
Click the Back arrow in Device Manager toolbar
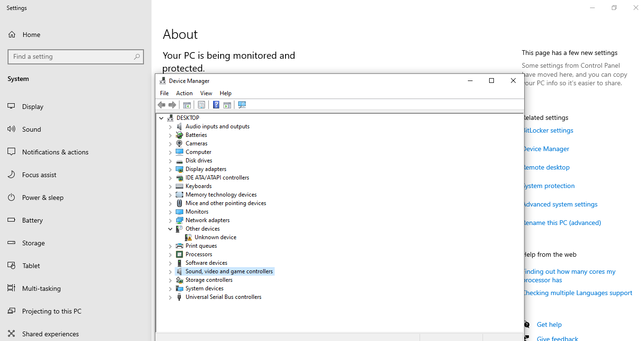pyautogui.click(x=161, y=105)
